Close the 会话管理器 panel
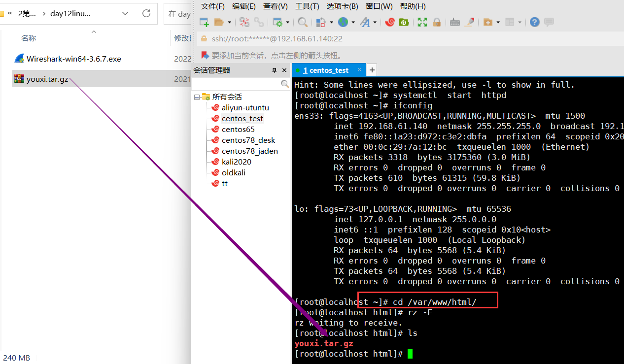The width and height of the screenshot is (624, 364). click(284, 70)
